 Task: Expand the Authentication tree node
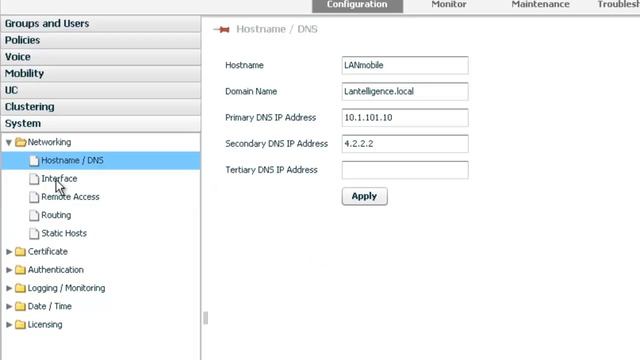[x=9, y=270]
